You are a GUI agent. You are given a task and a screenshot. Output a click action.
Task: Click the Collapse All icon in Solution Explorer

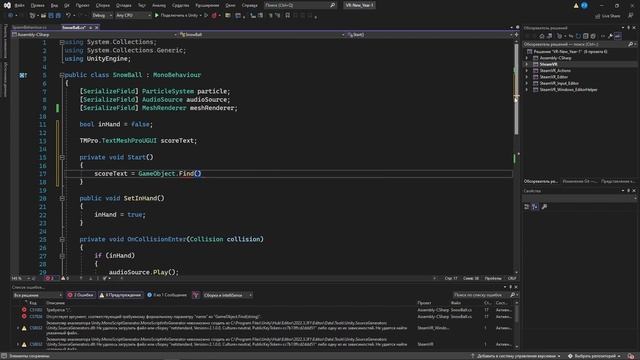[585, 36]
